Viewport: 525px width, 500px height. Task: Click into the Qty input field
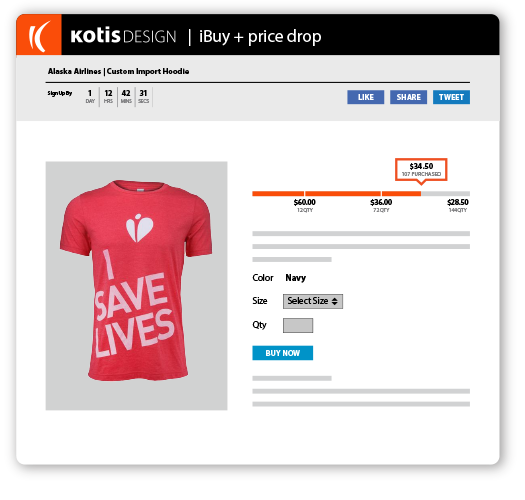coord(298,326)
